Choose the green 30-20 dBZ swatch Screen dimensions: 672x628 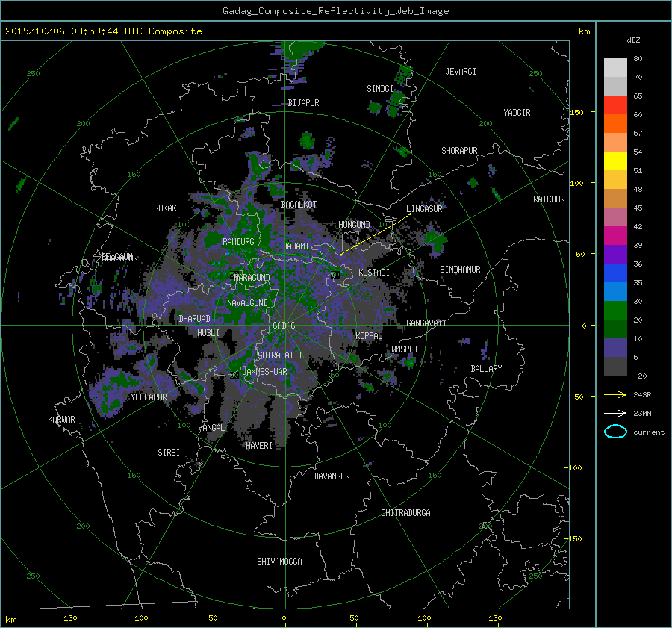[615, 311]
